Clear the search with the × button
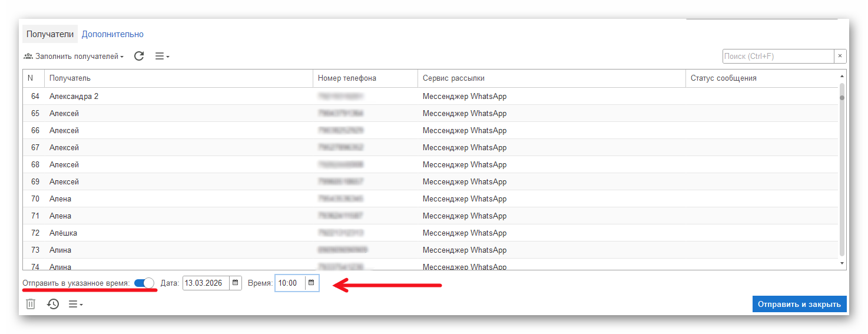 point(840,57)
